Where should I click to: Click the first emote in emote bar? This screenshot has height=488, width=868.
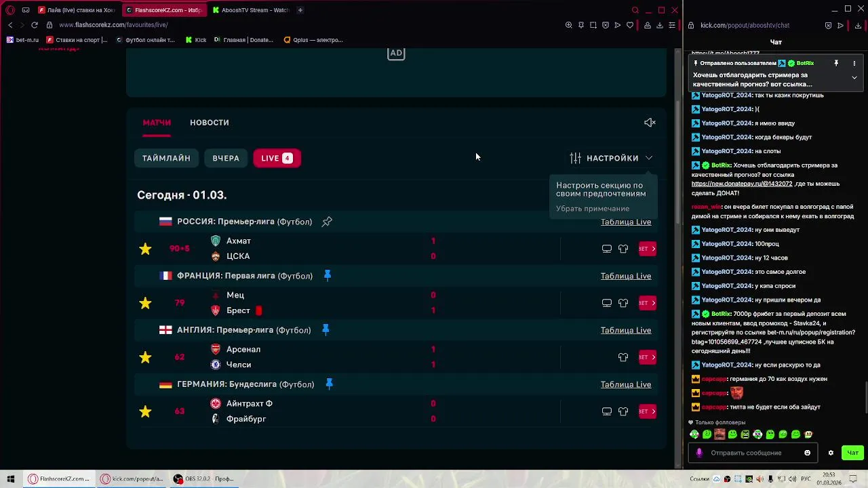pos(694,434)
